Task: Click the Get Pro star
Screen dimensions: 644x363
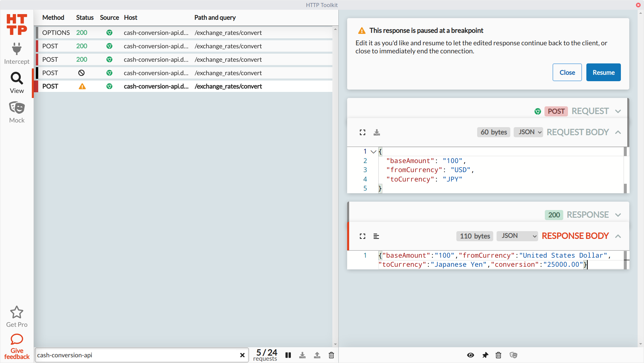Action: pyautogui.click(x=17, y=316)
